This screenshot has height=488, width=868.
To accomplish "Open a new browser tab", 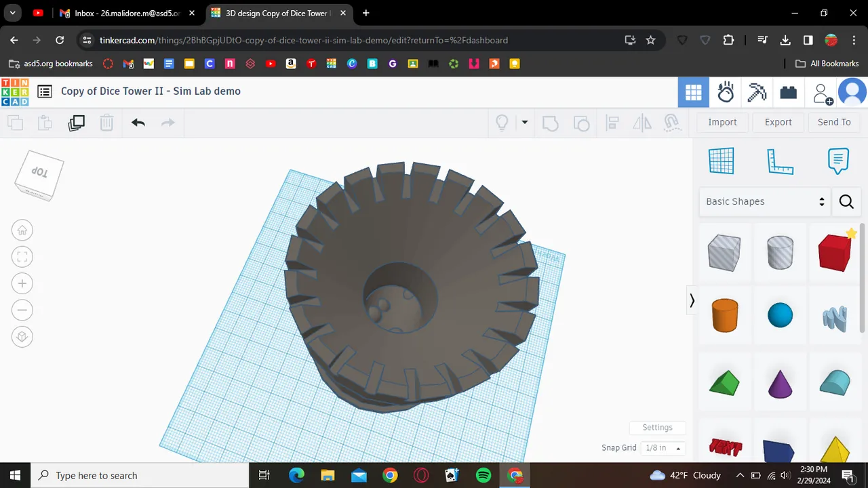I will (x=366, y=13).
